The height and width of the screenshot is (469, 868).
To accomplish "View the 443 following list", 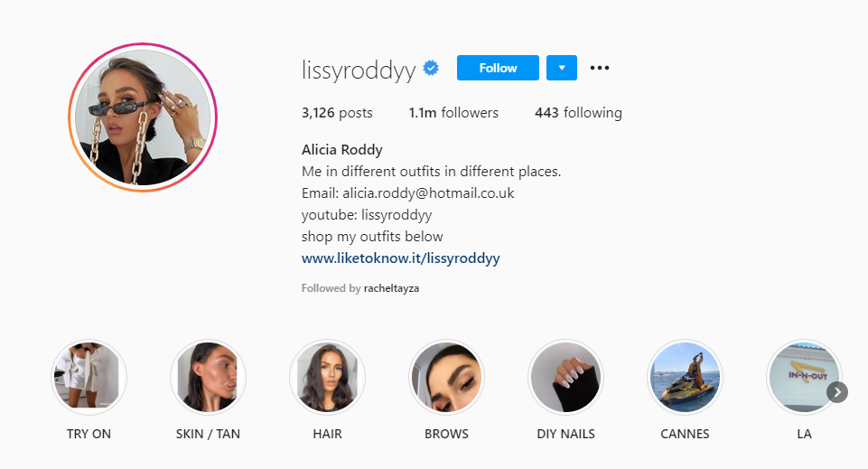I will click(x=578, y=112).
